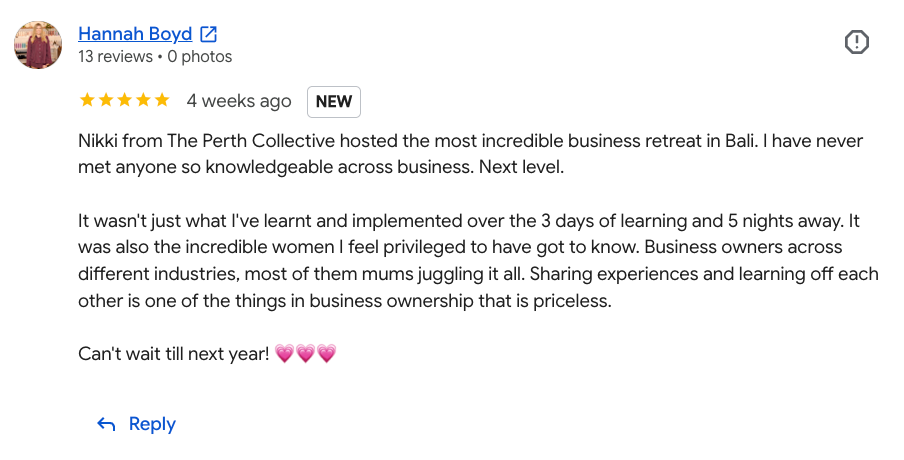Click Hannah Boyd's profile photo avatar
The height and width of the screenshot is (460, 904).
coord(38,45)
